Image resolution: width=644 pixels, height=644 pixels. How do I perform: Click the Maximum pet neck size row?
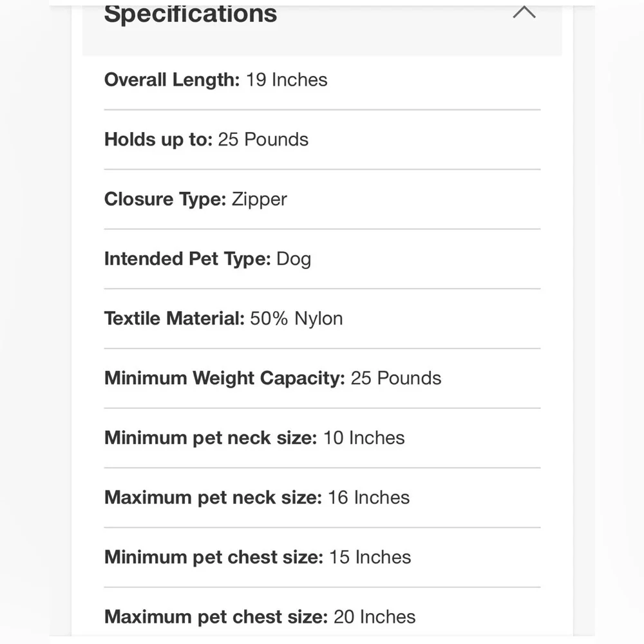click(x=322, y=497)
